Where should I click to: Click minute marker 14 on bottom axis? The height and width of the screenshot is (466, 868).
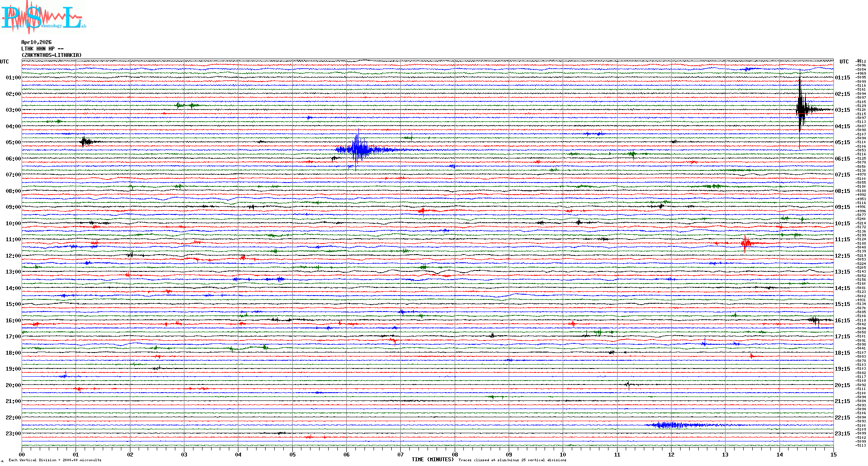pyautogui.click(x=779, y=454)
